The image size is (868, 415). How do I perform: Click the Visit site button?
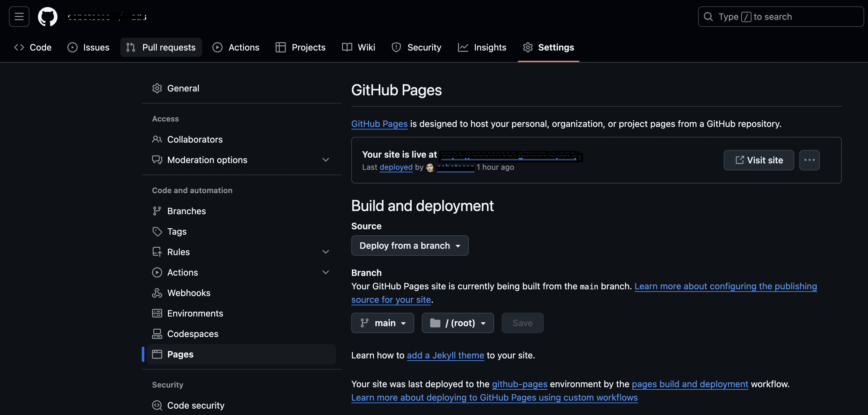pyautogui.click(x=759, y=160)
